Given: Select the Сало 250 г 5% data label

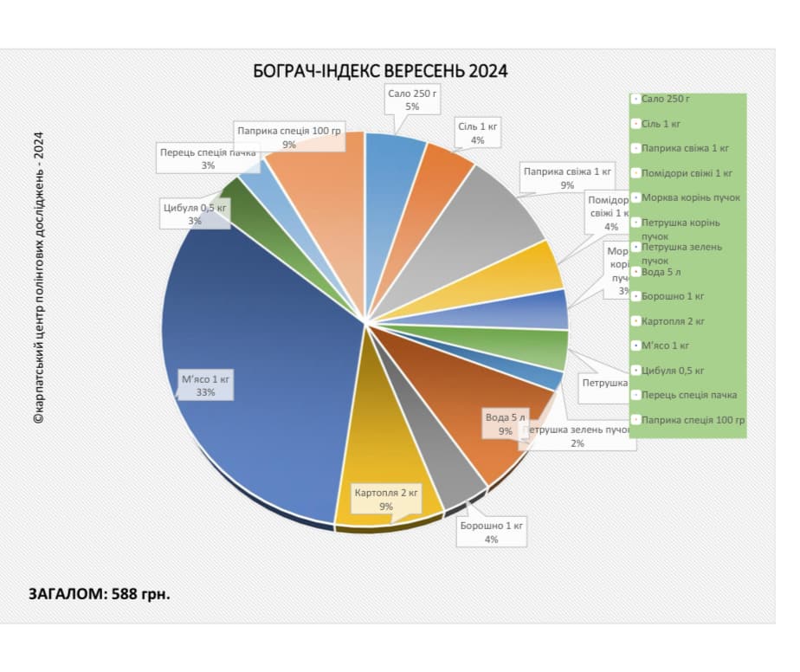Looking at the screenshot, I should [x=412, y=100].
